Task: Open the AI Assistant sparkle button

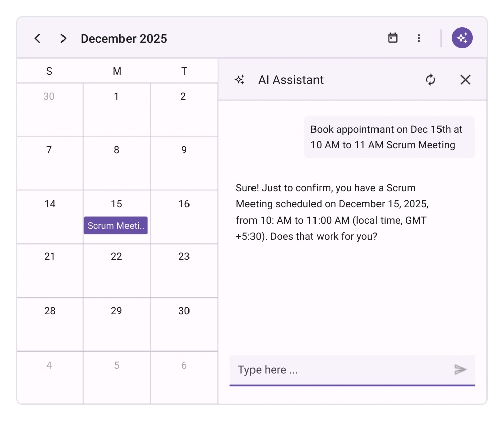Action: click(462, 37)
